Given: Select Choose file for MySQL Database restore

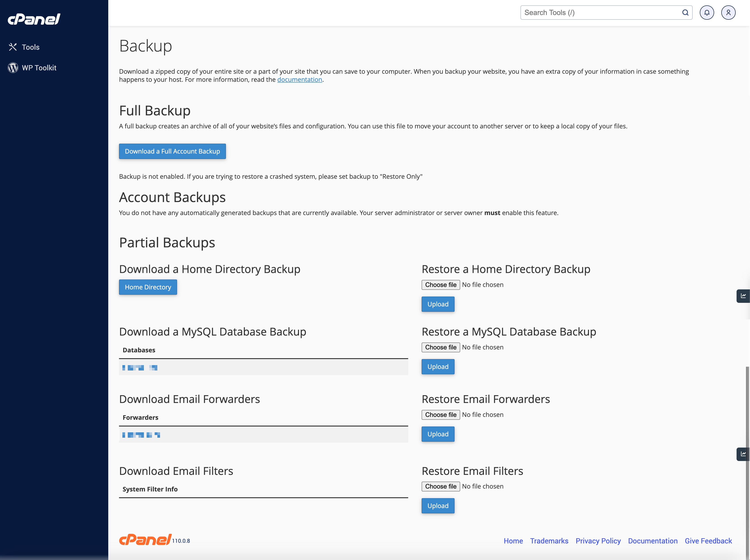Looking at the screenshot, I should click(x=440, y=347).
